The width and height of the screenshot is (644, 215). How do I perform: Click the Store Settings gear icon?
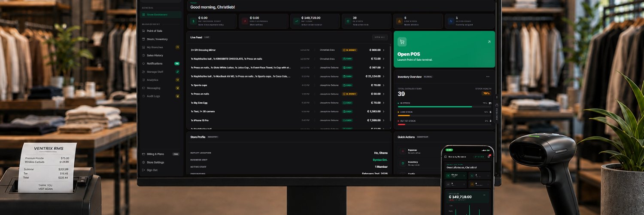pos(143,163)
